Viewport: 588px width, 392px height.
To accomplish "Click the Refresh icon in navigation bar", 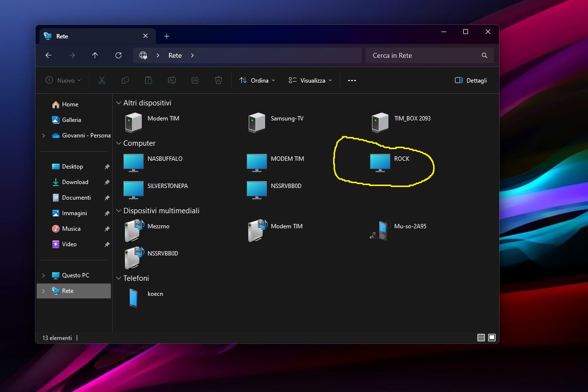I will 118,55.
